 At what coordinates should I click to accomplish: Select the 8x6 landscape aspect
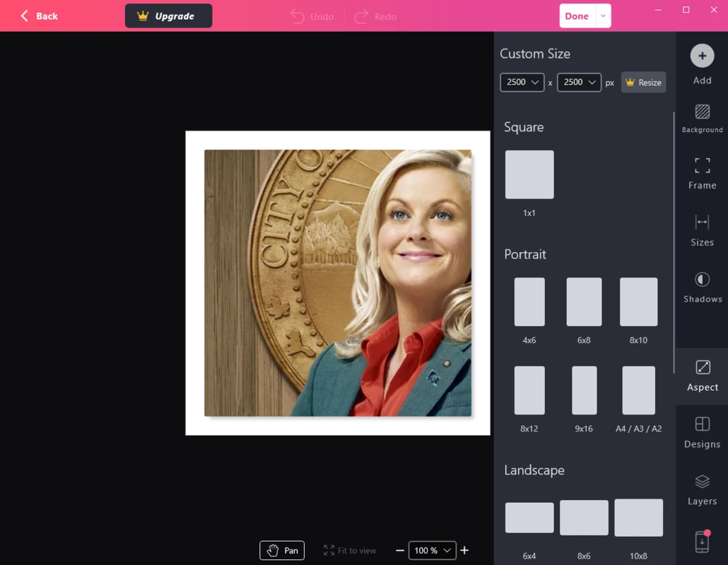(x=584, y=518)
